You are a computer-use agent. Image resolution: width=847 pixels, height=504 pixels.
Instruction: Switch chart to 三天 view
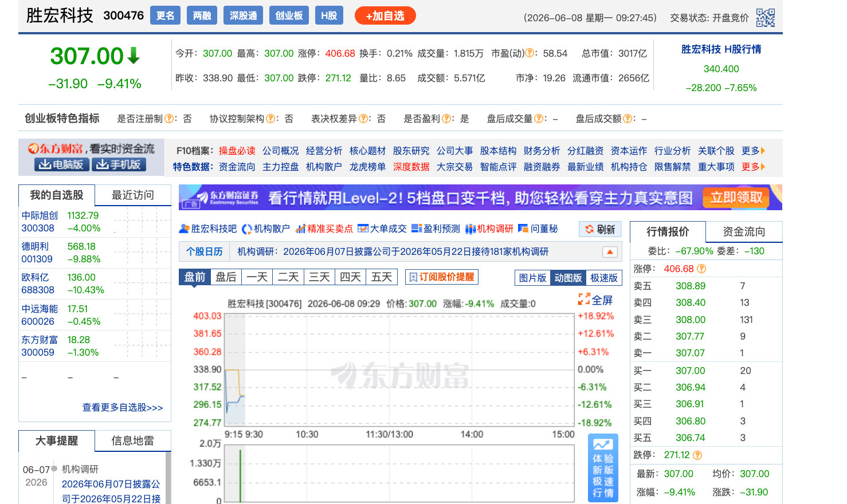(x=319, y=277)
